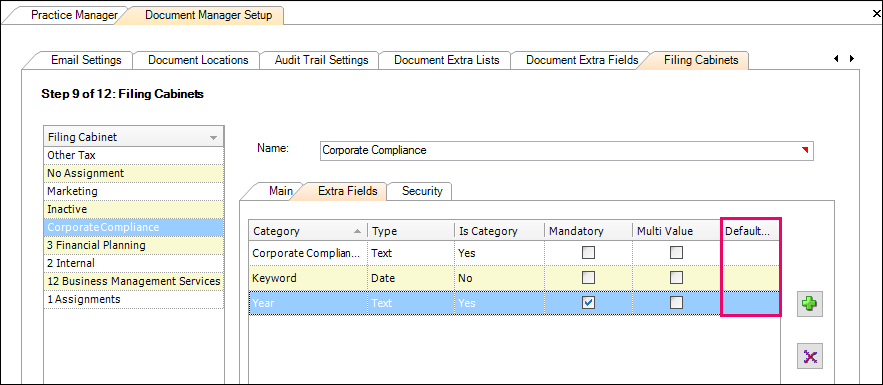Screen dimensions: 883x385
Task: Uncheck Mandatory checkbox for Year row
Action: pyautogui.click(x=588, y=302)
